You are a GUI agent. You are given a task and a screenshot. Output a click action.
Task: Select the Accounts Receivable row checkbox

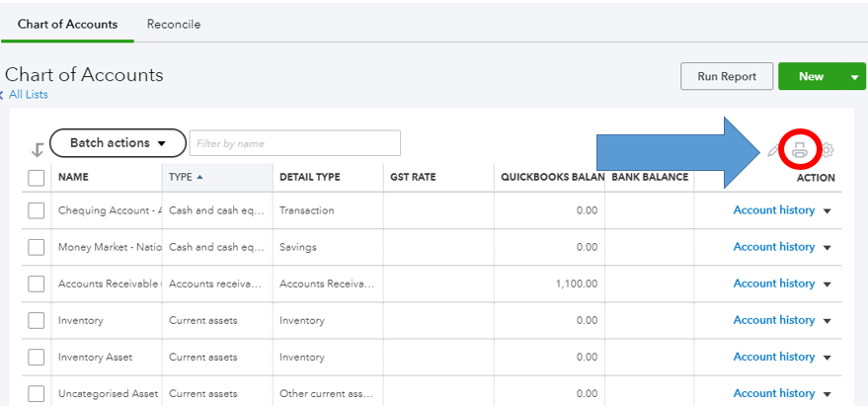(37, 284)
